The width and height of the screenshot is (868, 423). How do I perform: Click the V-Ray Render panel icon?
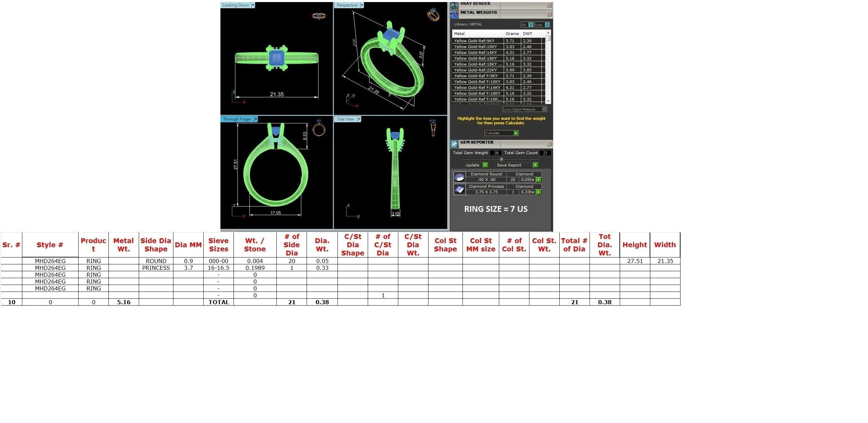click(454, 5)
